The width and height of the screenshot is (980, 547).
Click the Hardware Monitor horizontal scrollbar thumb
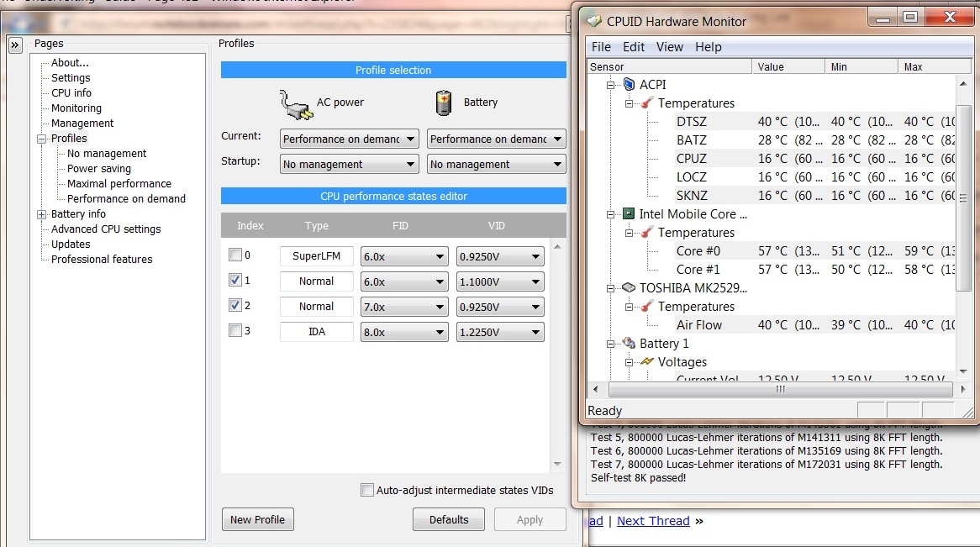point(780,389)
